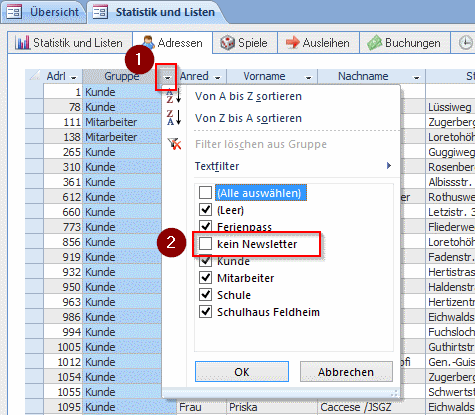Screen dimensions: 475x415
Task: Open the Adrl column dropdown arrow
Action: tap(74, 77)
